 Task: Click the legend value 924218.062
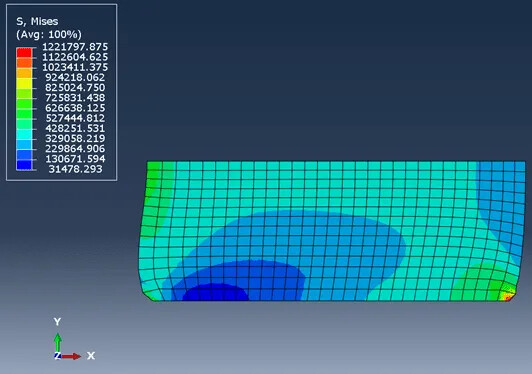[75, 77]
